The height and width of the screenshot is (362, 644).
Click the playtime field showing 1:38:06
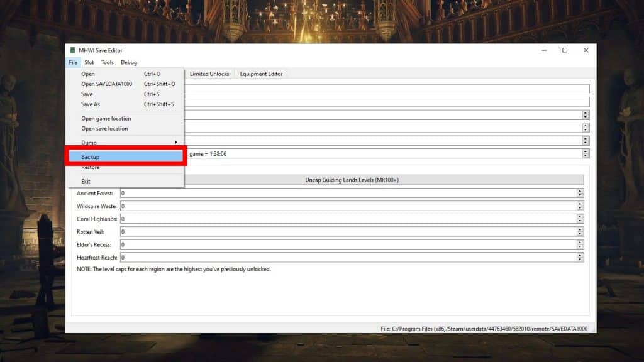pos(383,153)
